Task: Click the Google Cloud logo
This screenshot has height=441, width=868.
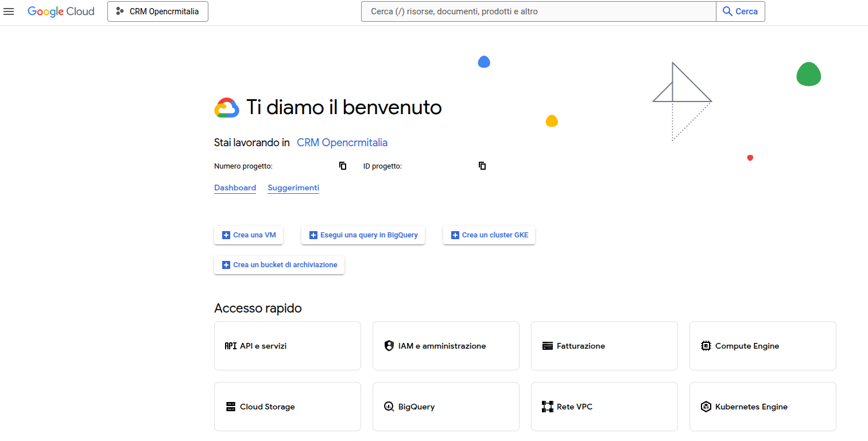Action: click(61, 11)
